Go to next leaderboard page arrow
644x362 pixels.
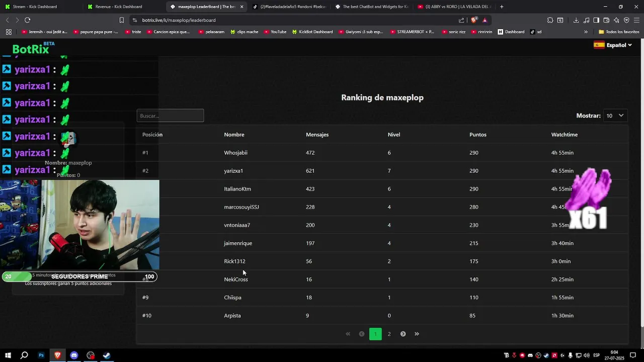tap(403, 334)
